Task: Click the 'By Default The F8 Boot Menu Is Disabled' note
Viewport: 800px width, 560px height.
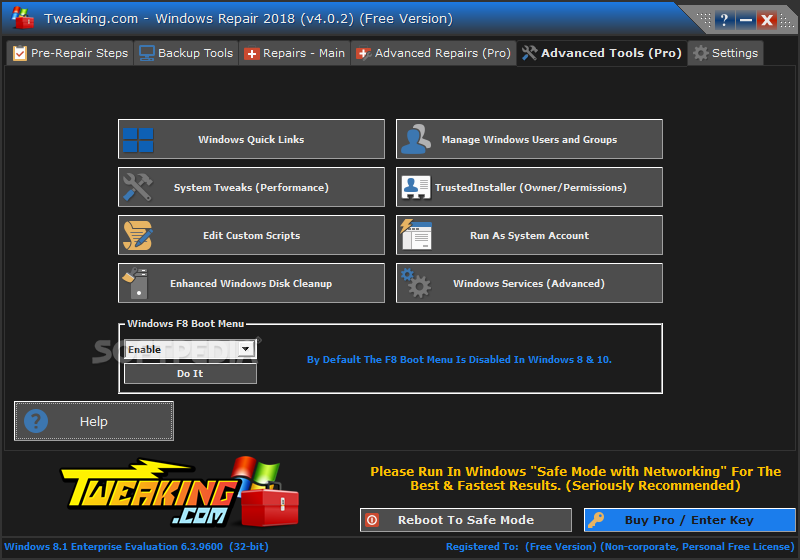Action: point(459,360)
